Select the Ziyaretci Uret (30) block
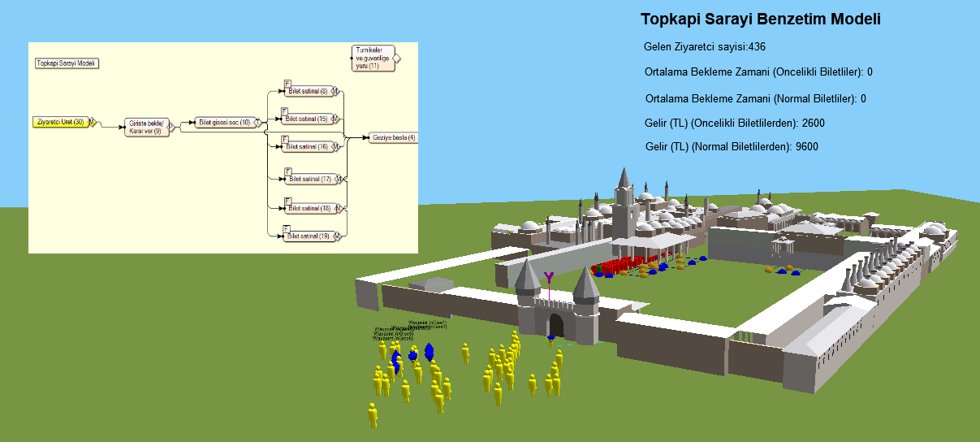980x442 pixels. (x=62, y=122)
